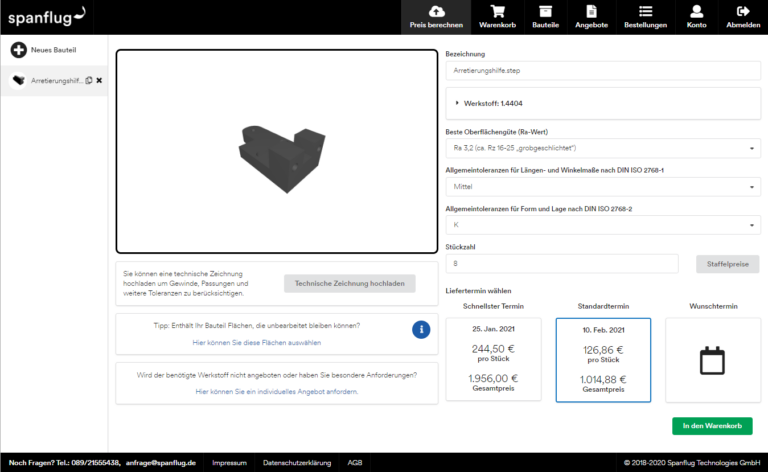Choose the Wunschtermin calendar option
The width and height of the screenshot is (768, 472).
tap(712, 360)
